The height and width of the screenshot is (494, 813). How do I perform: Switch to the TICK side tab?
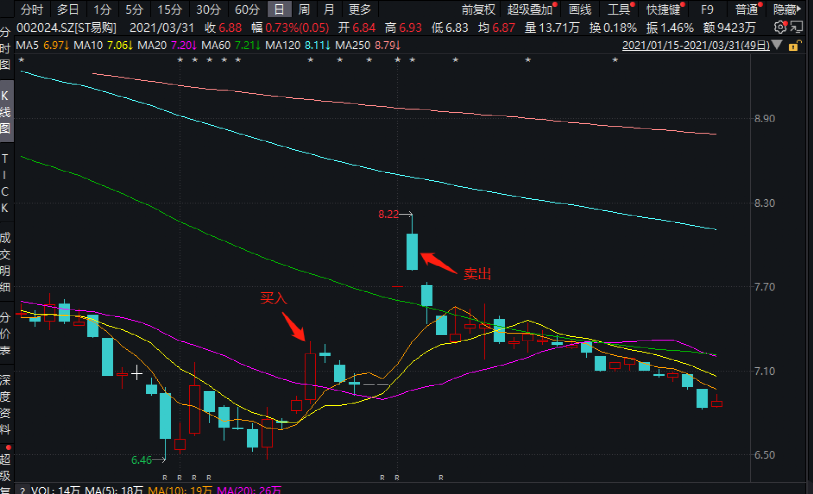click(6, 183)
